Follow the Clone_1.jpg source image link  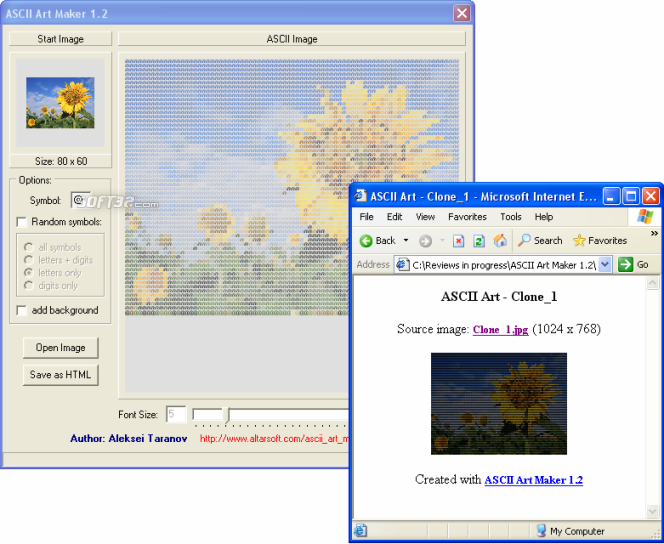[501, 330]
